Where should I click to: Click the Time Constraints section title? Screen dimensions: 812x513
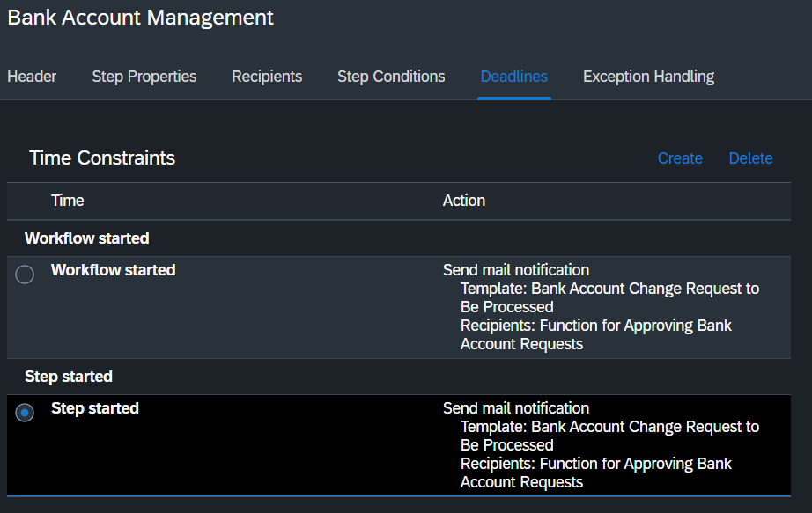102,158
